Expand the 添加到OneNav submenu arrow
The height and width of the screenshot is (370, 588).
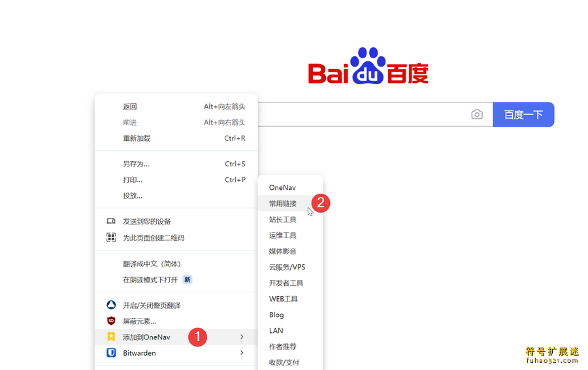point(242,337)
